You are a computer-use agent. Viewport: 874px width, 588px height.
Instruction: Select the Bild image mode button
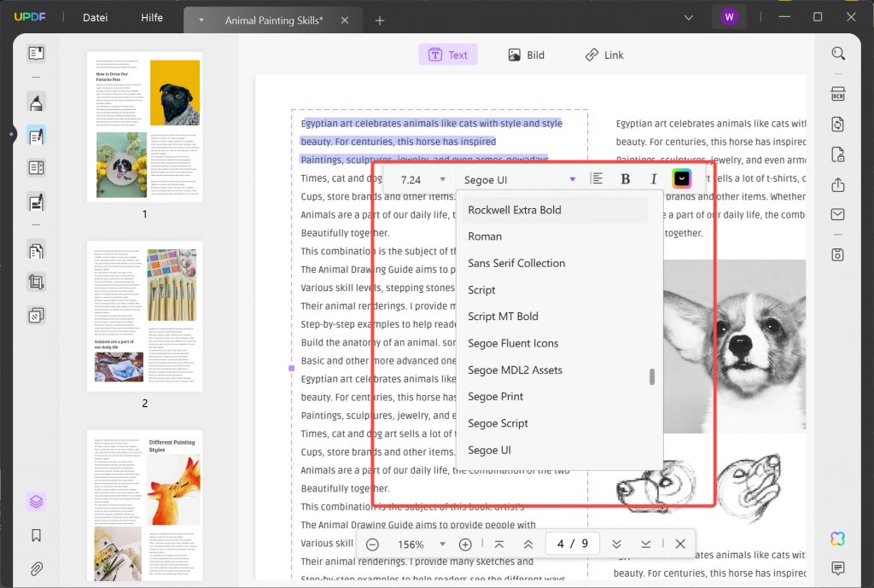click(526, 55)
